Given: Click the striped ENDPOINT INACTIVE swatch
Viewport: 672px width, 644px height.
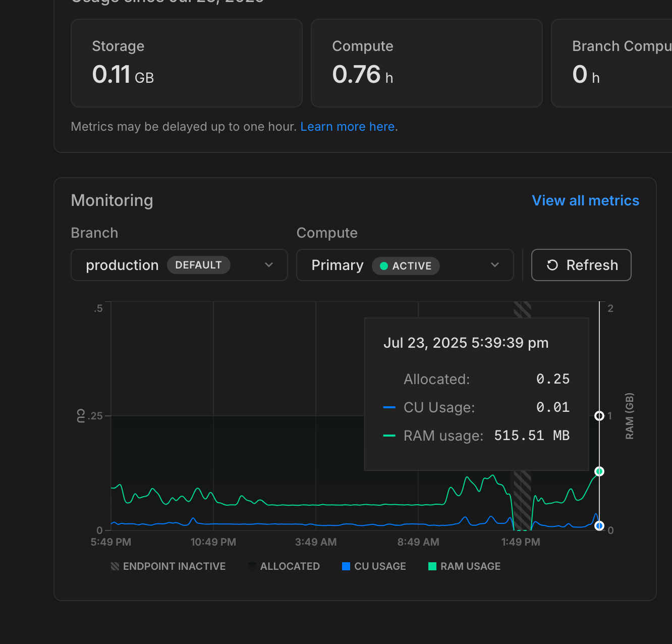Looking at the screenshot, I should [x=115, y=566].
